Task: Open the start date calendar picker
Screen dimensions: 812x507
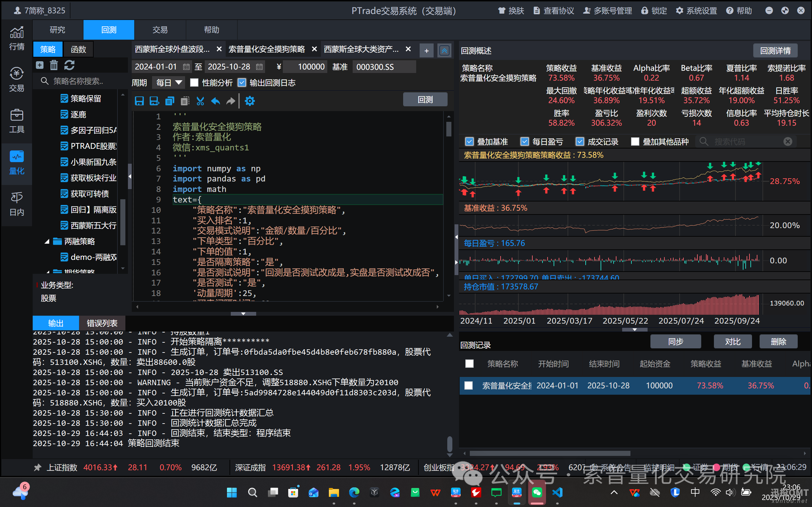Action: pos(186,67)
